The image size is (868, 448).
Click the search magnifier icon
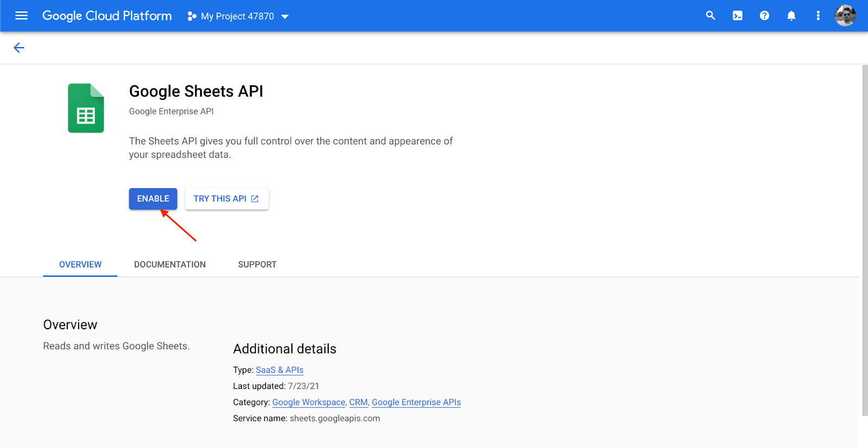(x=710, y=16)
